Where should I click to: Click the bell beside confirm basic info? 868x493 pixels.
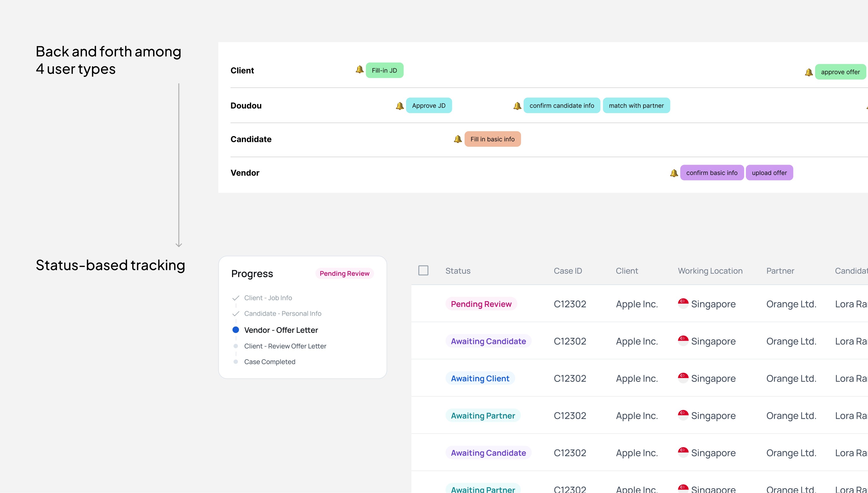click(x=674, y=173)
